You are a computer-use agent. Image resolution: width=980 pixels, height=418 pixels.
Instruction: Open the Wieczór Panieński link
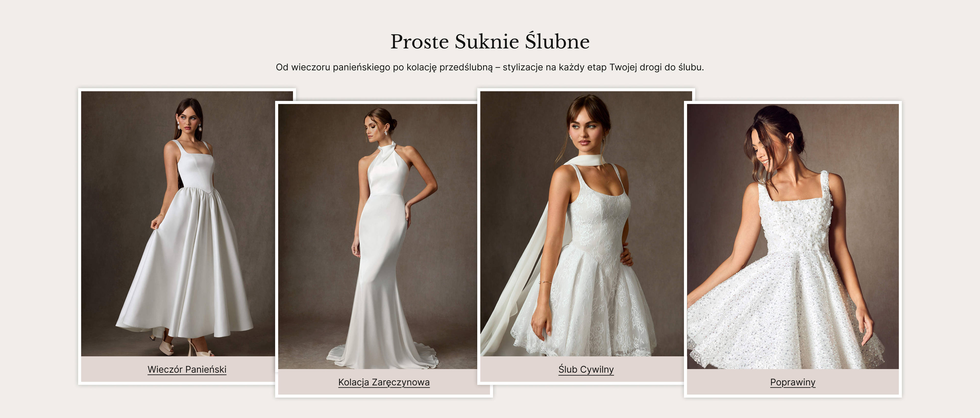point(187,369)
